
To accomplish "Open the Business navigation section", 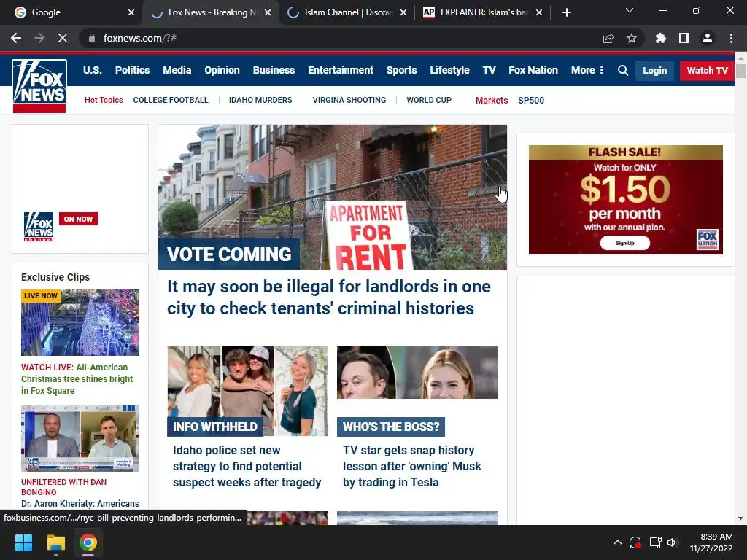I will pyautogui.click(x=274, y=71).
